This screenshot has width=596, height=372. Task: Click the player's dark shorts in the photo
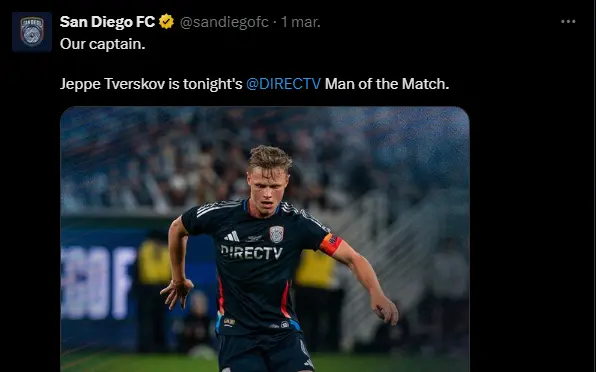[264, 351]
